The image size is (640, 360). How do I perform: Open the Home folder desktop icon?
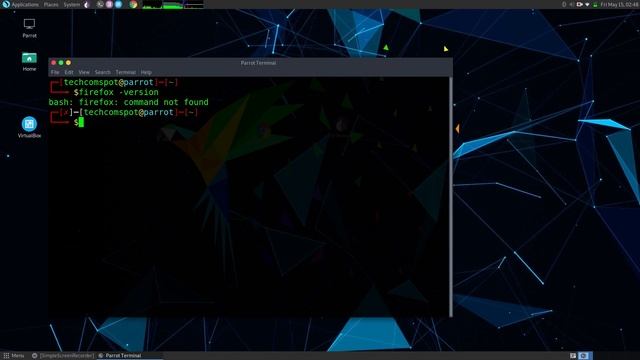(x=29, y=62)
